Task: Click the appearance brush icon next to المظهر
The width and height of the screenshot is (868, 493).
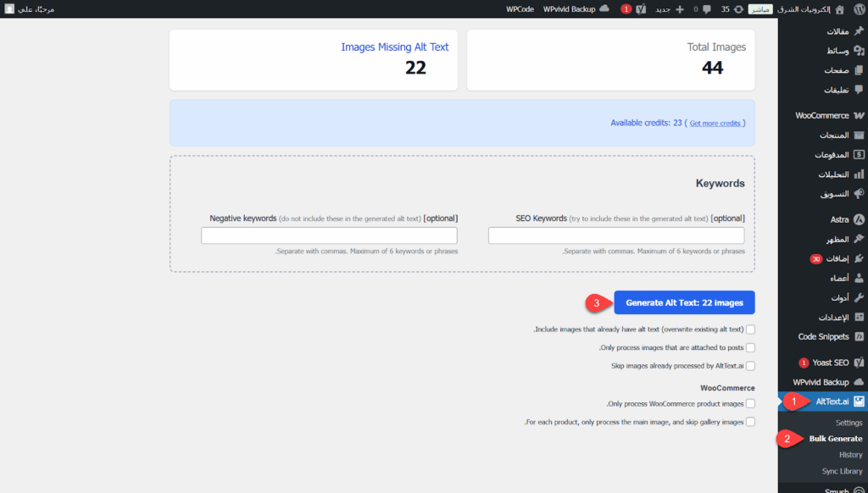Action: [x=859, y=239]
